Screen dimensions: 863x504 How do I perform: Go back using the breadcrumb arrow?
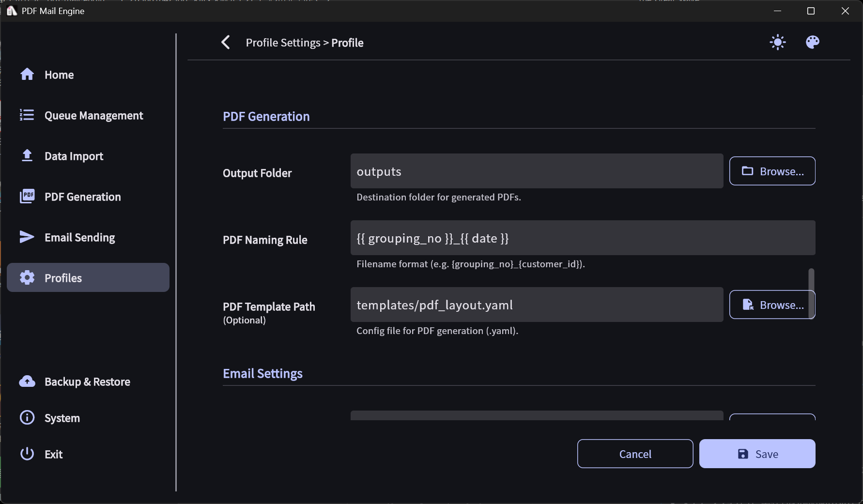point(225,42)
